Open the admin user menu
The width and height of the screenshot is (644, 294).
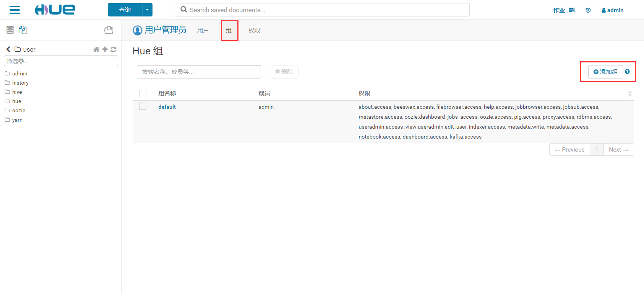(612, 10)
